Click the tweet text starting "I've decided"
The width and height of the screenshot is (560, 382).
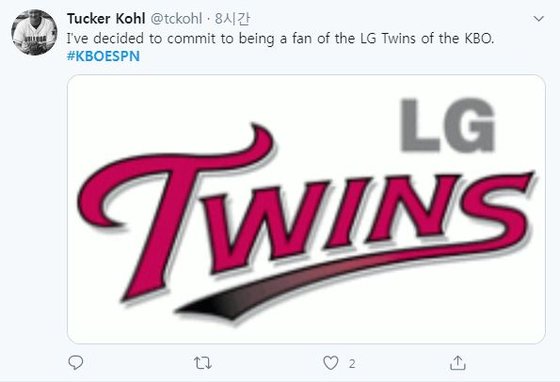tap(280, 39)
